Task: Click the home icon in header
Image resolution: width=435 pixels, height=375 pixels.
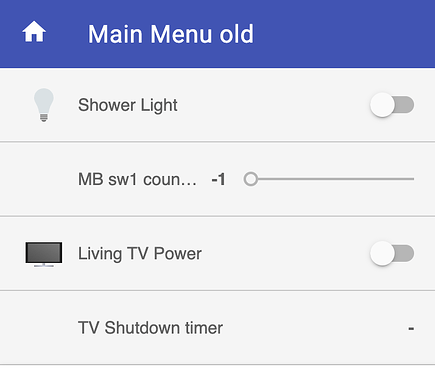Action: pyautogui.click(x=34, y=32)
